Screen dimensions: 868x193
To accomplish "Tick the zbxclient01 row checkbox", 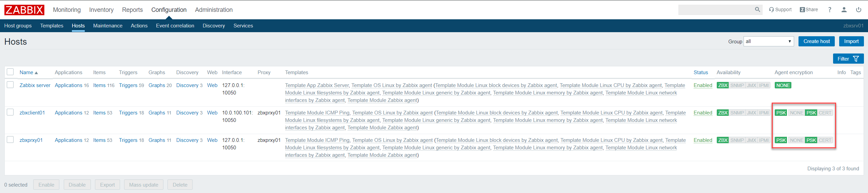I will click(10, 112).
